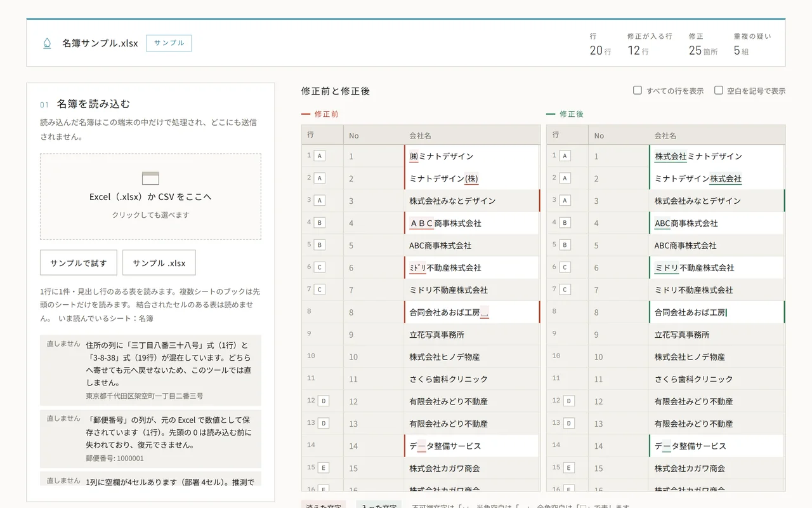Click duplicate badge E on row 15 in 修正後 table
This screenshot has width=812, height=508.
pos(569,468)
